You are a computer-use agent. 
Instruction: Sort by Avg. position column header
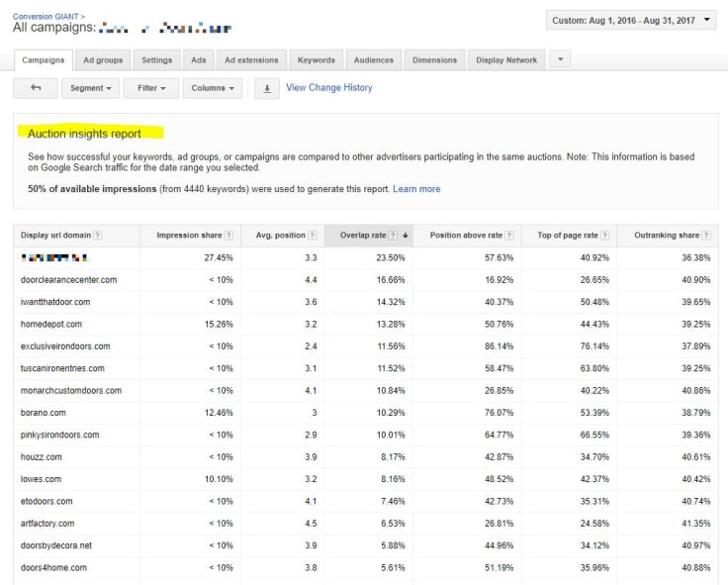(x=281, y=236)
